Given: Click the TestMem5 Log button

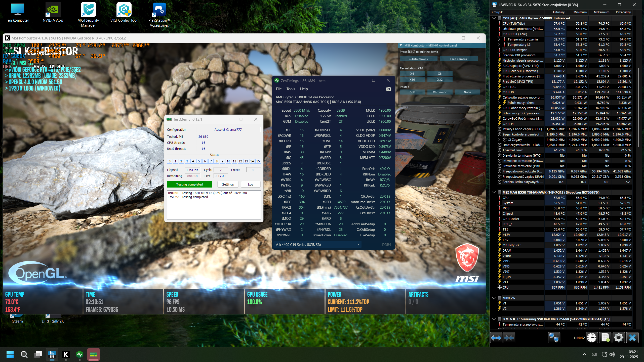Looking at the screenshot, I should point(250,184).
